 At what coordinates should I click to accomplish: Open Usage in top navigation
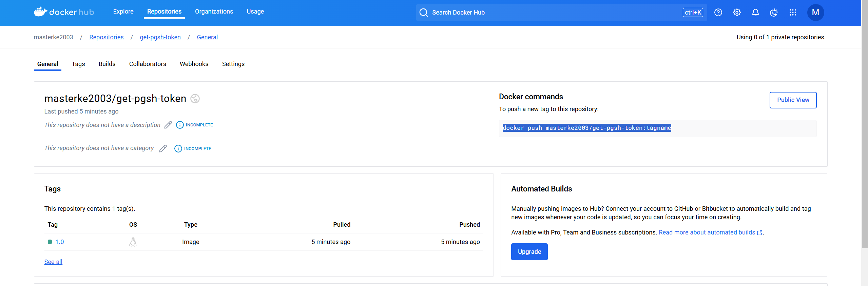255,12
